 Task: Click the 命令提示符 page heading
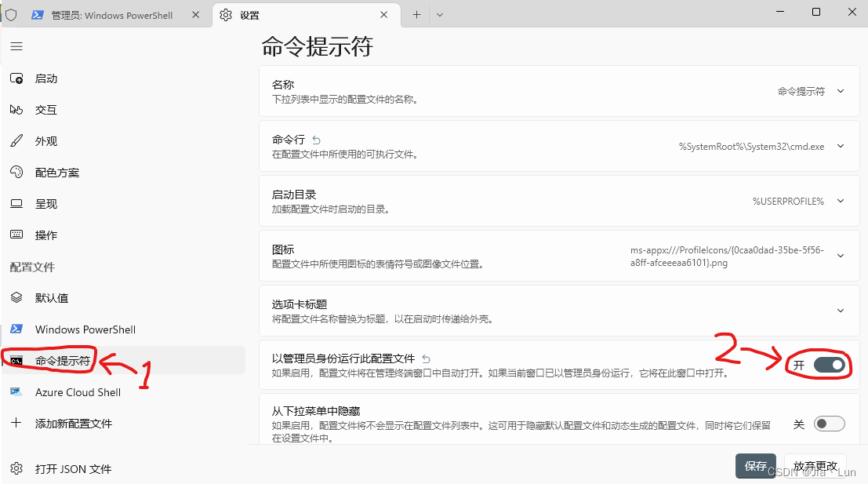(x=318, y=46)
